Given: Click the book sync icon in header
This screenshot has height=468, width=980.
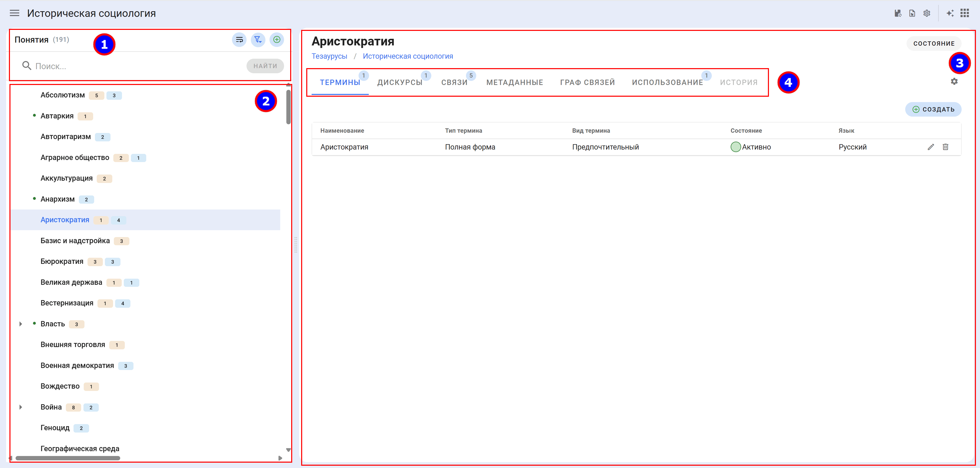Looking at the screenshot, I should coord(898,13).
